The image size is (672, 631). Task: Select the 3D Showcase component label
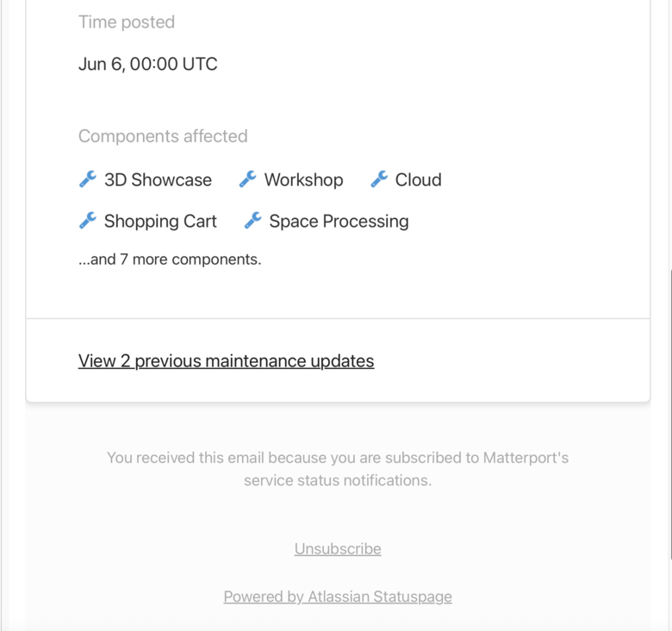158,179
